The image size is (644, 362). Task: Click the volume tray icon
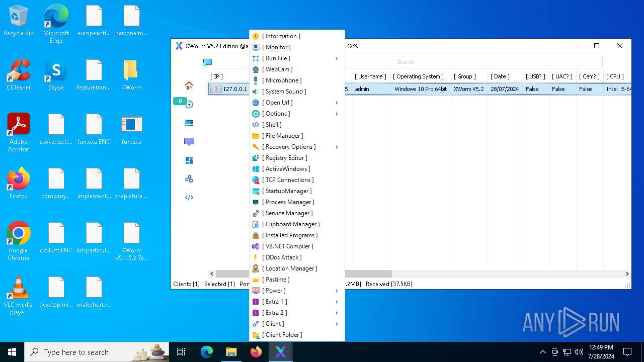coord(579,352)
